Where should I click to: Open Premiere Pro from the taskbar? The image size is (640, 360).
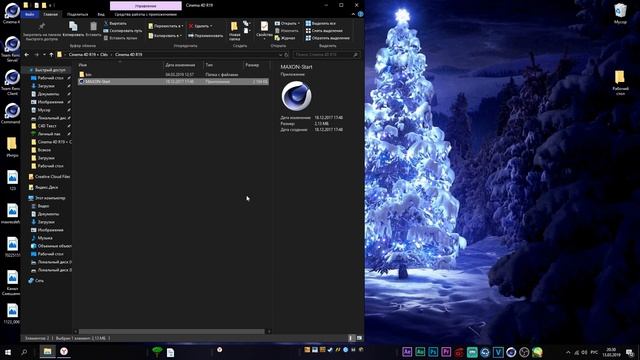446,352
